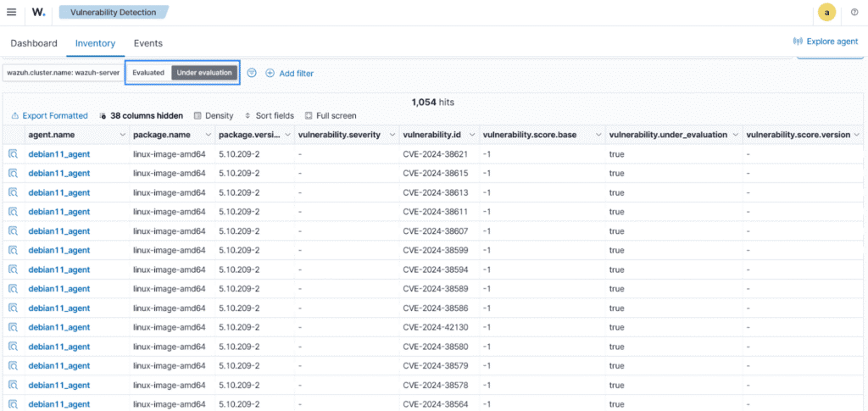This screenshot has height=411, width=868.
Task: Click the Explore agent button
Action: click(825, 41)
